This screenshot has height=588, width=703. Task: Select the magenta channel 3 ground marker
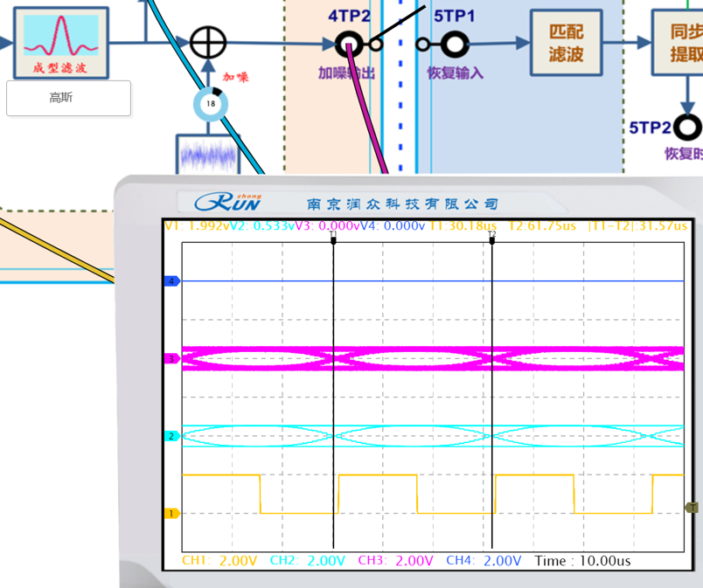[x=172, y=358]
